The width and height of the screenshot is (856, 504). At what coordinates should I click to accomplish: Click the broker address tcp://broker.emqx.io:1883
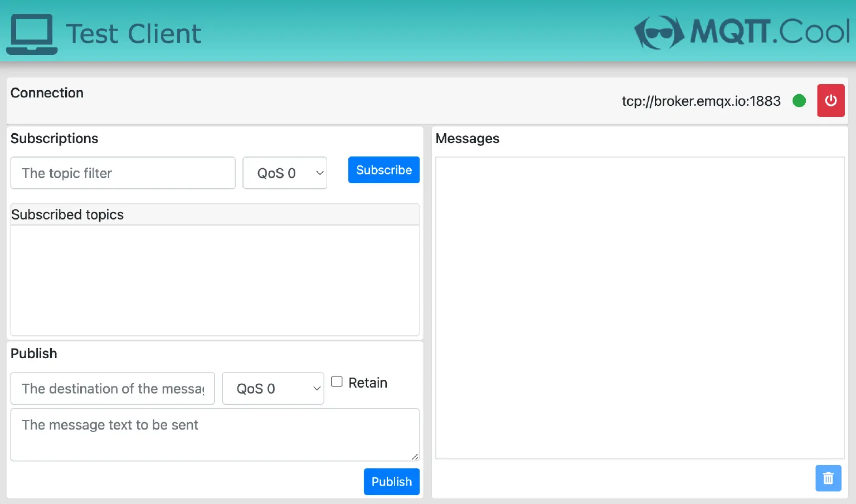click(701, 101)
